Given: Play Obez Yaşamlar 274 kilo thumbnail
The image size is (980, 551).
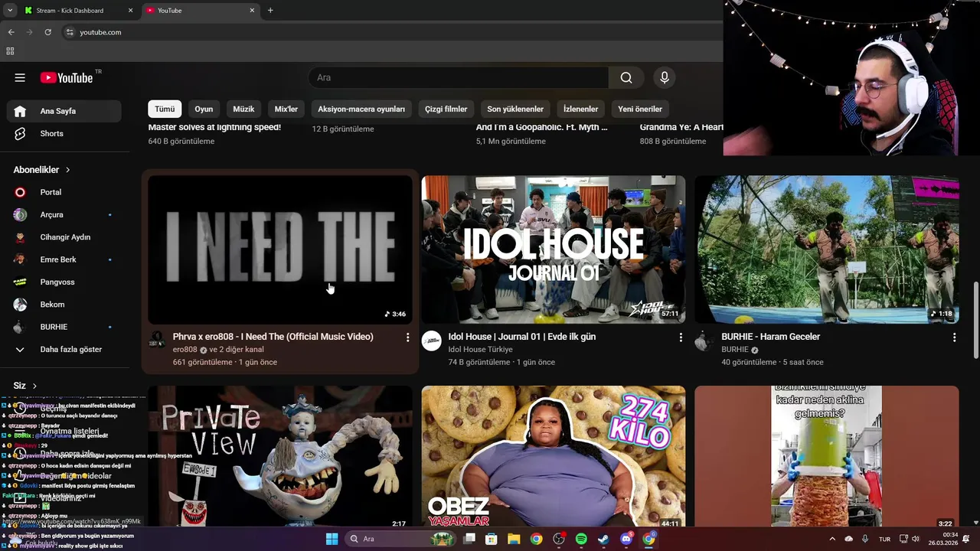Looking at the screenshot, I should (554, 457).
